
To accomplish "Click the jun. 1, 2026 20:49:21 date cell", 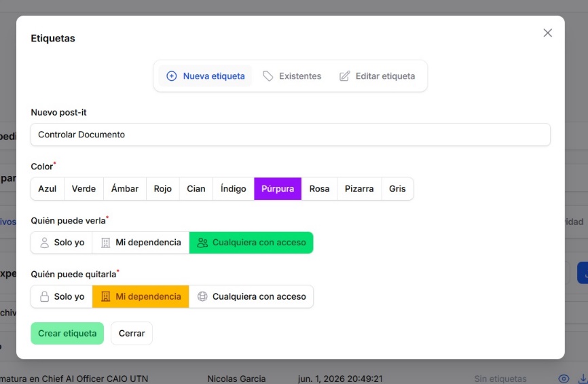I will (340, 379).
